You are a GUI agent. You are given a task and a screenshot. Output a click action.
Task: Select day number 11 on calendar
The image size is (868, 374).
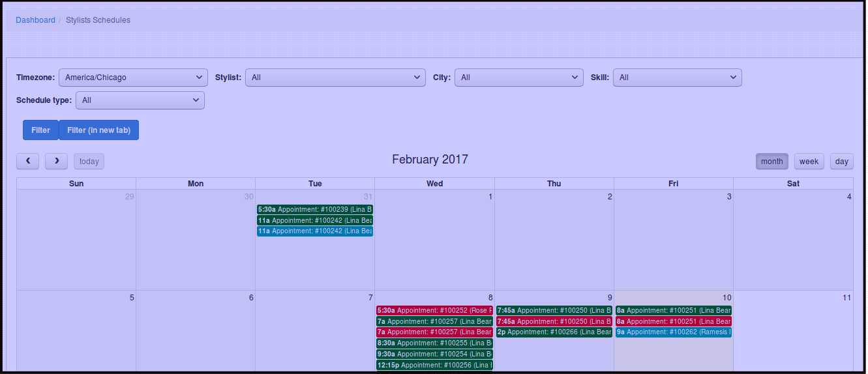coord(846,298)
